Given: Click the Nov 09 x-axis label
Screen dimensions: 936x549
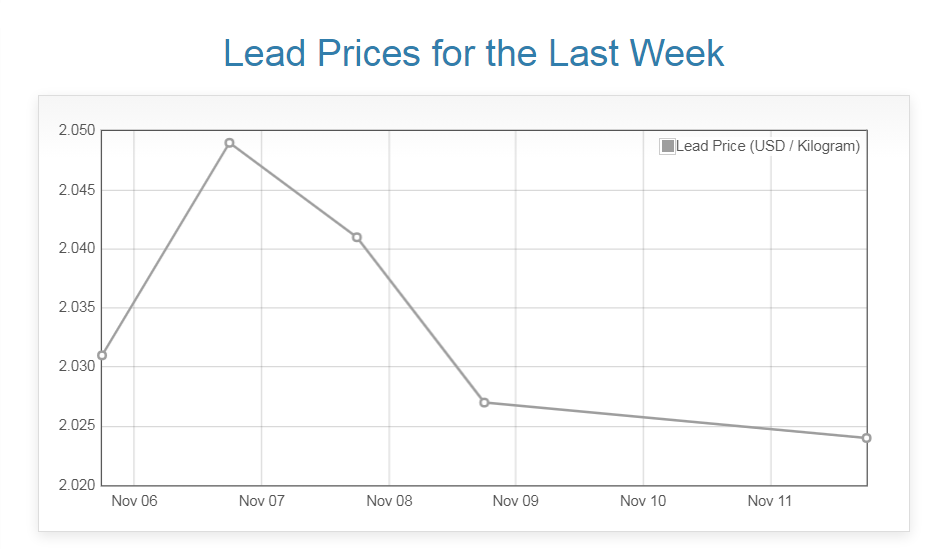Looking at the screenshot, I should point(516,501).
